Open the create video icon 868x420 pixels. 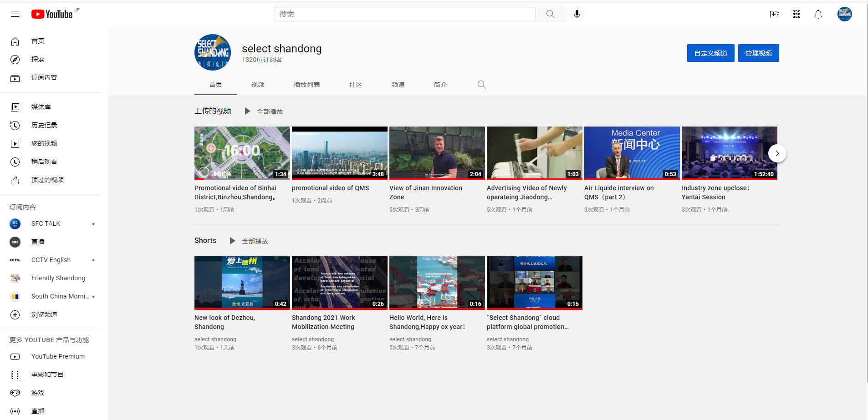[774, 14]
